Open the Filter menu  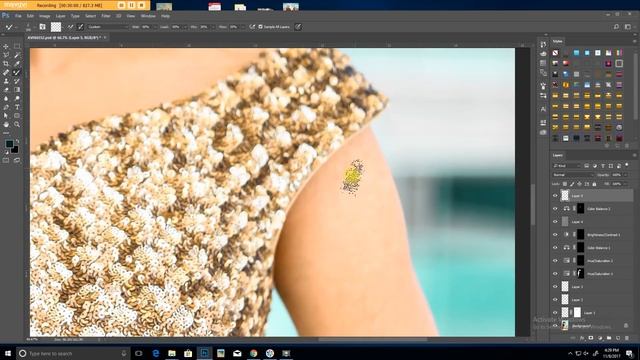pos(106,16)
